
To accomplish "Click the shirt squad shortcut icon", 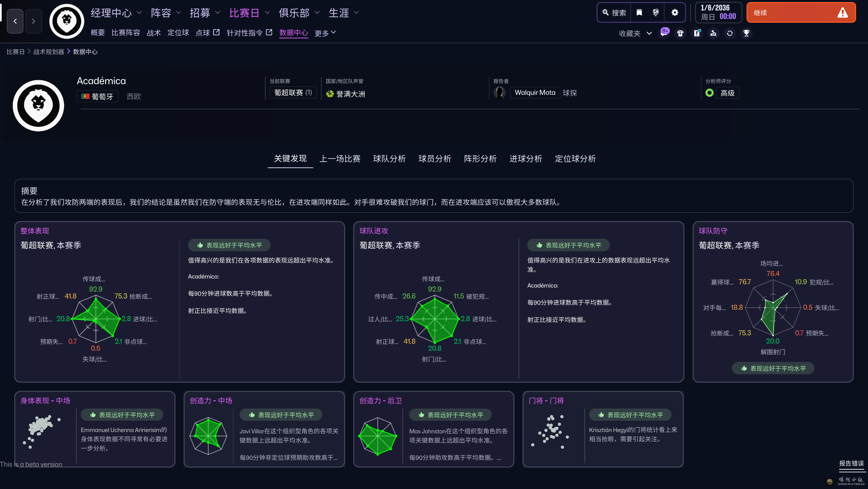I will [680, 33].
